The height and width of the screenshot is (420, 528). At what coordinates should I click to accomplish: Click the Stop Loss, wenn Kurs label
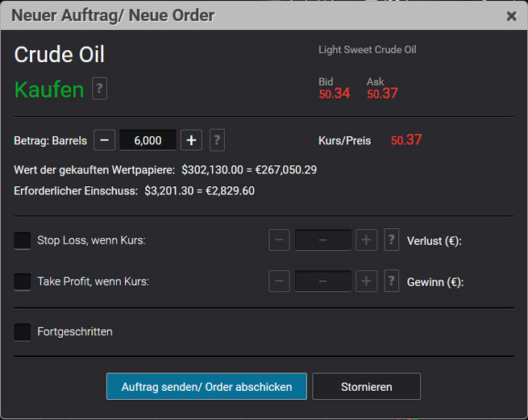(x=91, y=240)
